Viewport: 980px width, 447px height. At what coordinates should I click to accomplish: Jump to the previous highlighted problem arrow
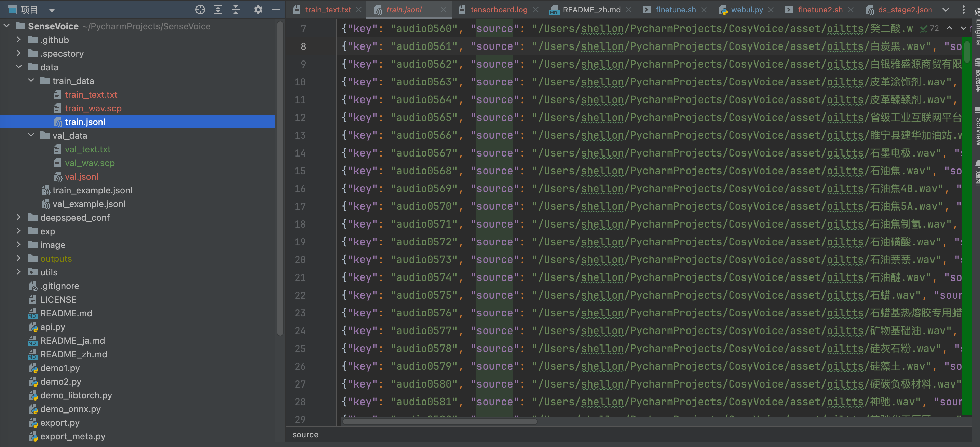949,28
